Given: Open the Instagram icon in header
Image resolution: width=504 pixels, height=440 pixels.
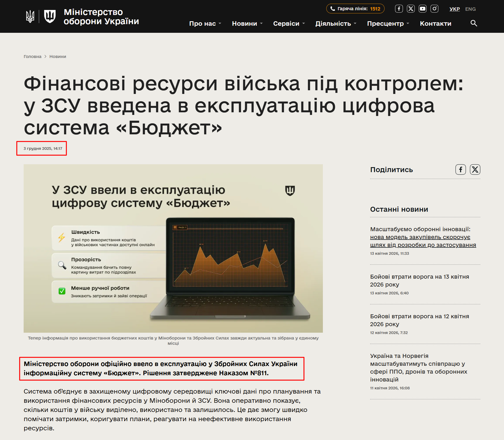Looking at the screenshot, I should (x=434, y=9).
